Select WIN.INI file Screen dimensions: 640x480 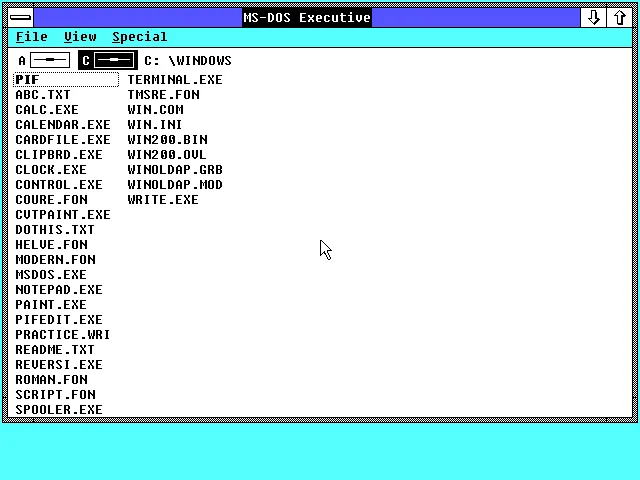pyautogui.click(x=155, y=124)
